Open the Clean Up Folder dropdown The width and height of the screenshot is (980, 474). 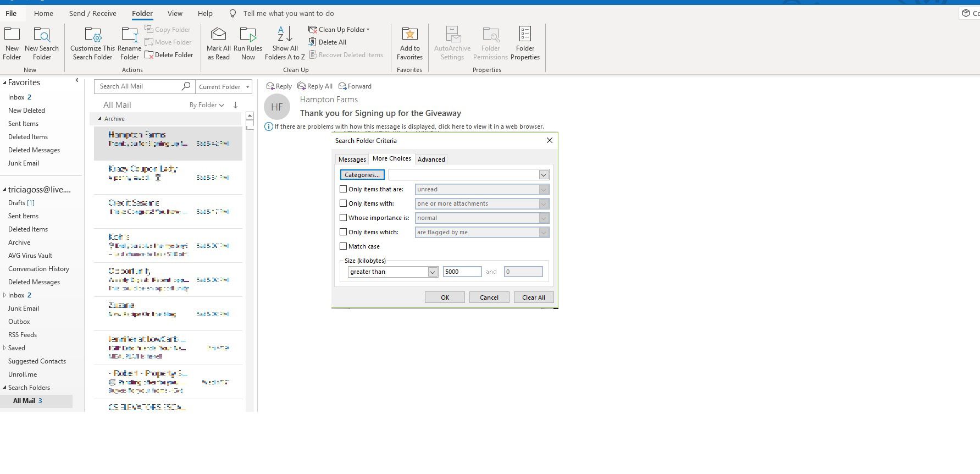click(x=339, y=30)
